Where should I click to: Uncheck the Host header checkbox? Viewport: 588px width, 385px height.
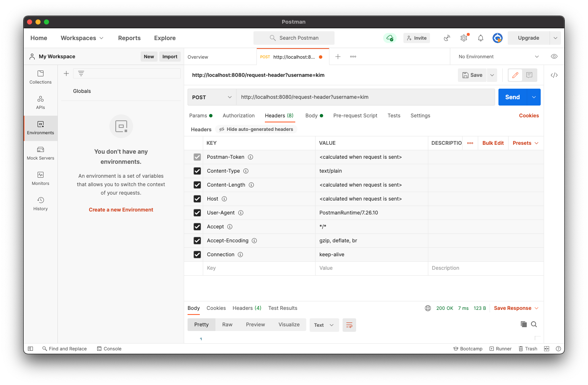point(197,199)
